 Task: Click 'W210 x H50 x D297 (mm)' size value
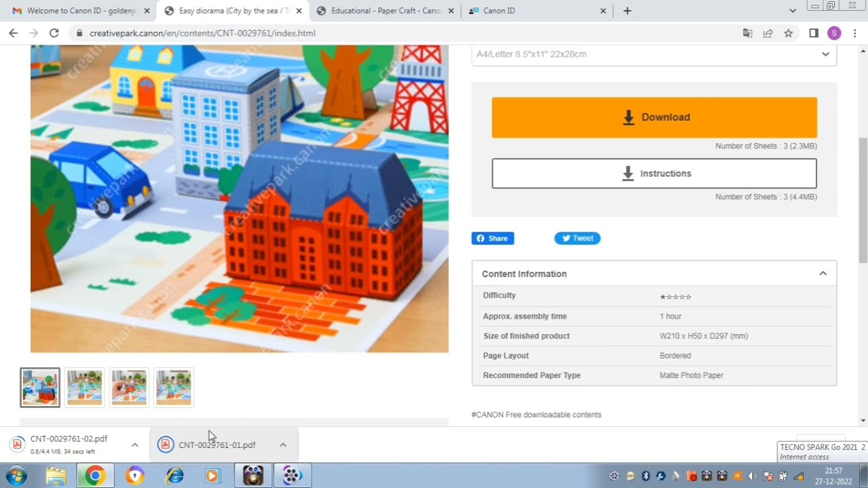coord(704,336)
